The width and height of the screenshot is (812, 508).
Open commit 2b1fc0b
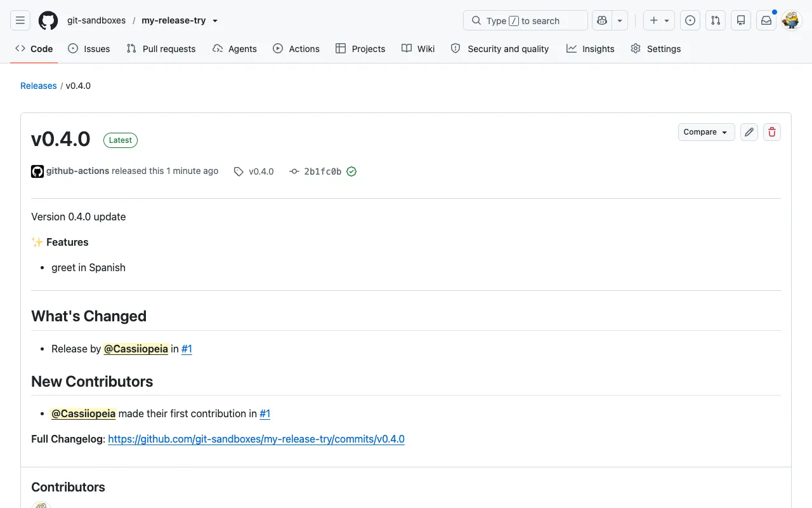[x=323, y=171]
